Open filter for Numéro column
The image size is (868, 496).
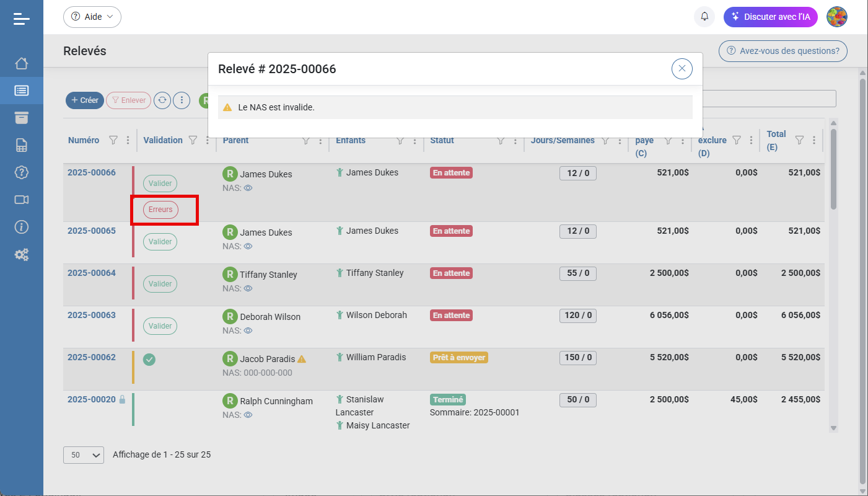[x=113, y=141]
